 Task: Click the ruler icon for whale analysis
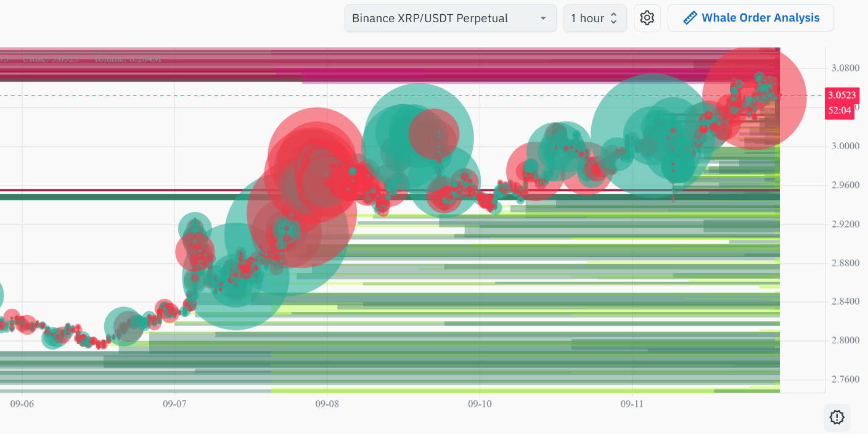(690, 18)
